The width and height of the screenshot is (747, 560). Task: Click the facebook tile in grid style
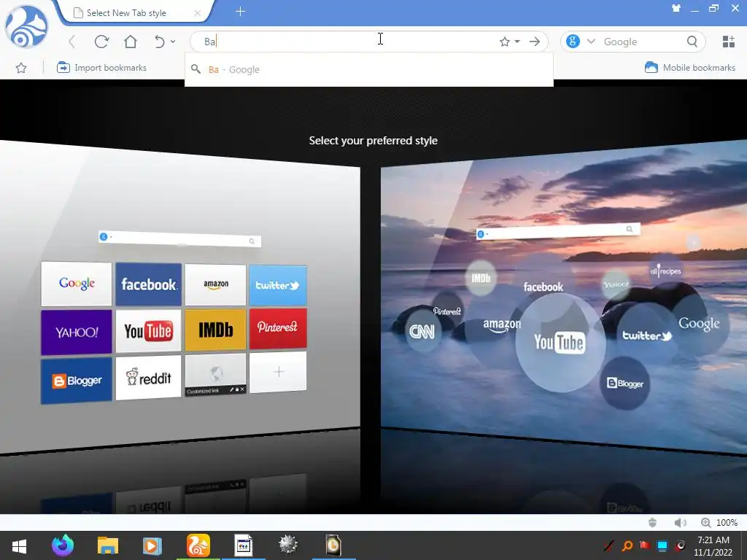[149, 284]
